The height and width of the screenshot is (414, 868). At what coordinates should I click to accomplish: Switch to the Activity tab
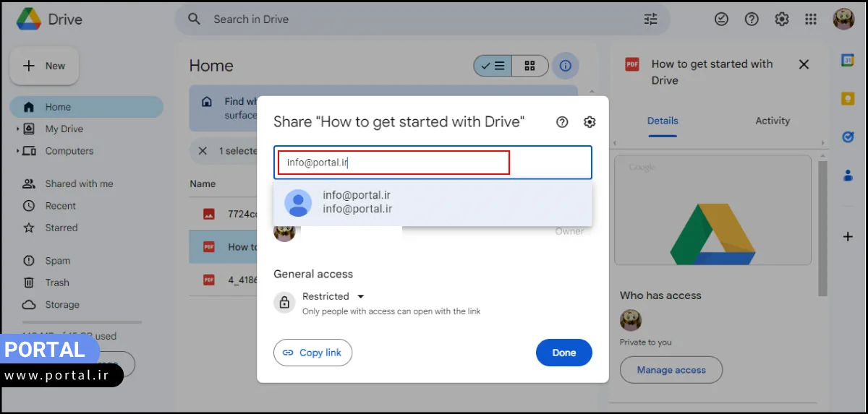[x=773, y=121]
